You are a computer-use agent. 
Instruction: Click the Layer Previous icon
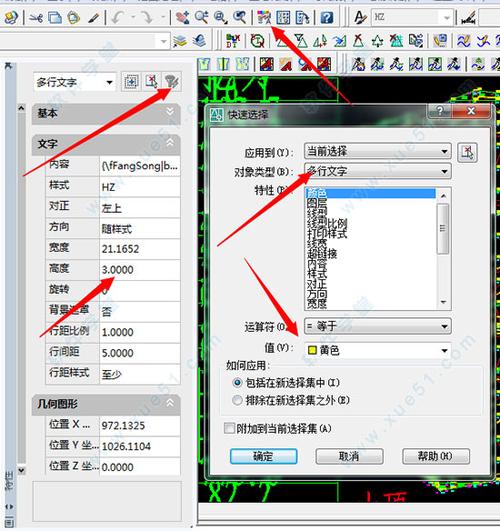[x=200, y=41]
